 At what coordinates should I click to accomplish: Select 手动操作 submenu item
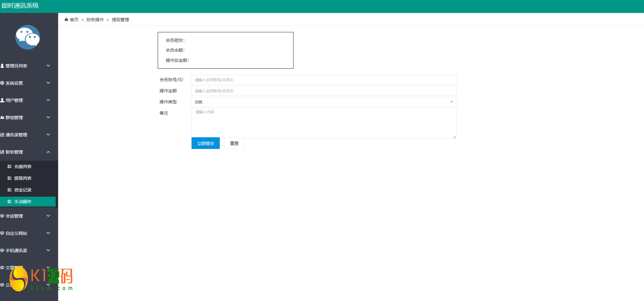[x=28, y=202]
